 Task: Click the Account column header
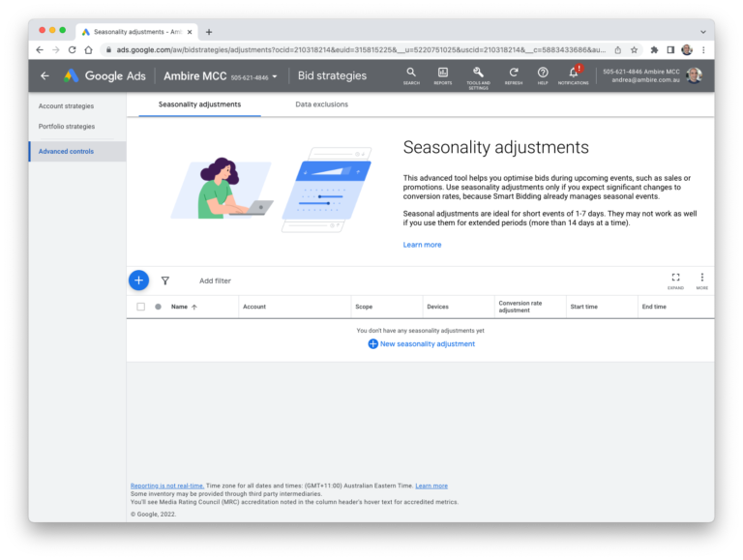click(x=254, y=307)
